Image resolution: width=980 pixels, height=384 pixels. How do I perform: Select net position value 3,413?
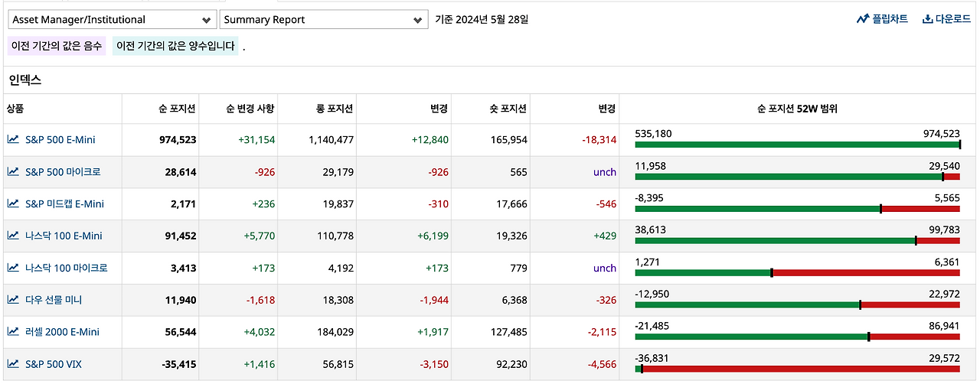pos(184,268)
